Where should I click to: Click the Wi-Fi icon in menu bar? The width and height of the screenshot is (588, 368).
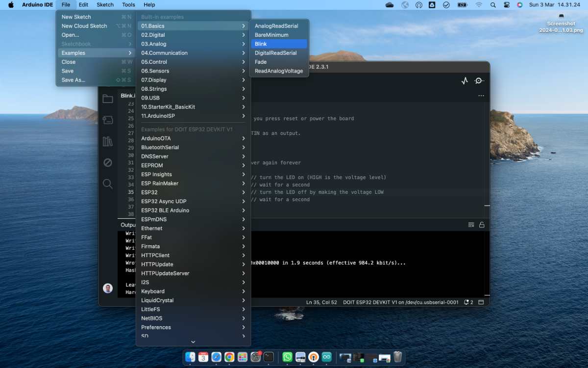479,5
